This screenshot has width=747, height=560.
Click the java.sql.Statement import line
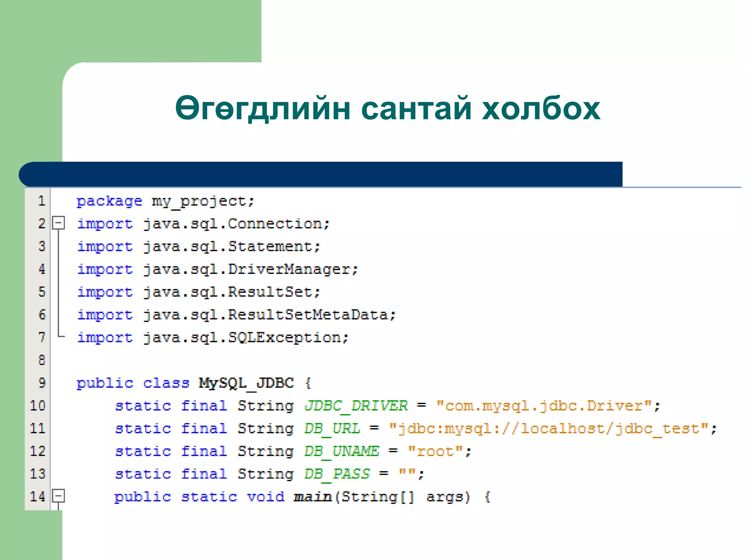tap(198, 247)
